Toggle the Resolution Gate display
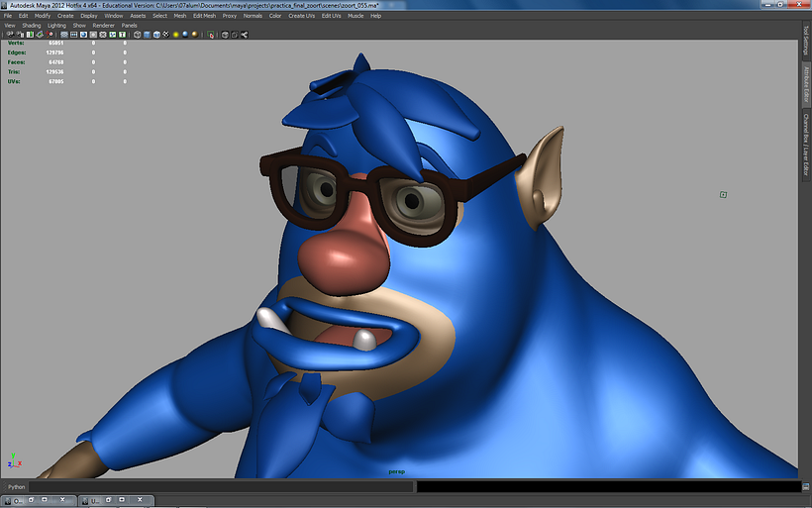Image resolution: width=812 pixels, height=508 pixels. [83, 35]
